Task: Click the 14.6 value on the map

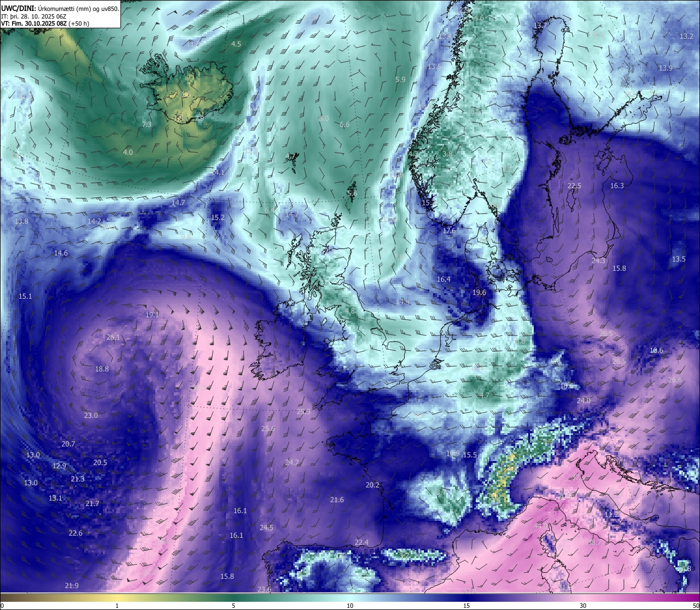Action: [61, 253]
